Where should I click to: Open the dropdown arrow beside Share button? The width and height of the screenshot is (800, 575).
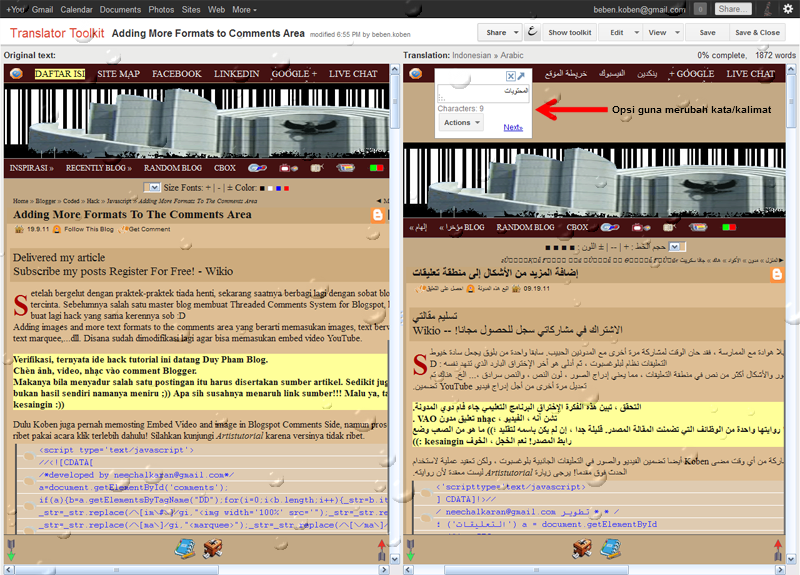[x=516, y=32]
